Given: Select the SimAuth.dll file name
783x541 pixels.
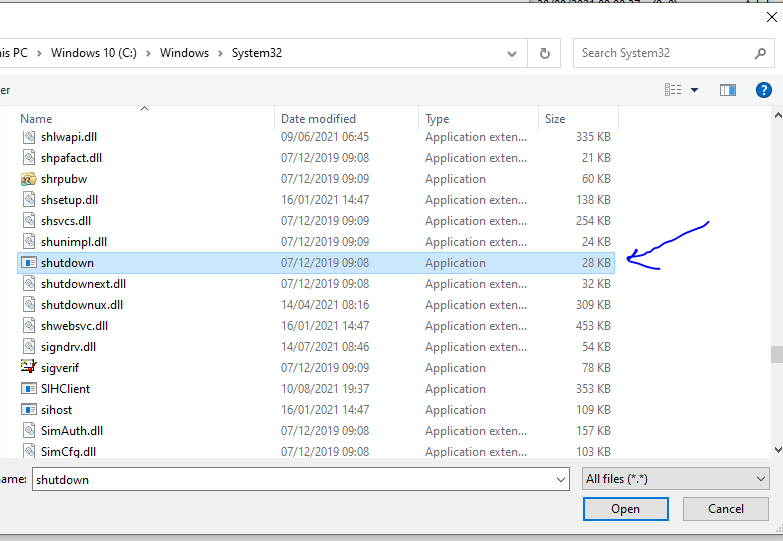Looking at the screenshot, I should 72,431.
